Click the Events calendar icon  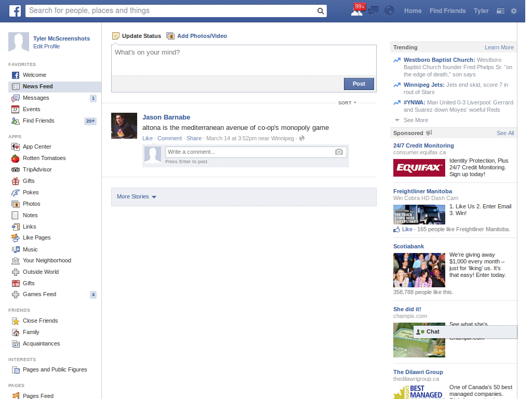pos(16,109)
